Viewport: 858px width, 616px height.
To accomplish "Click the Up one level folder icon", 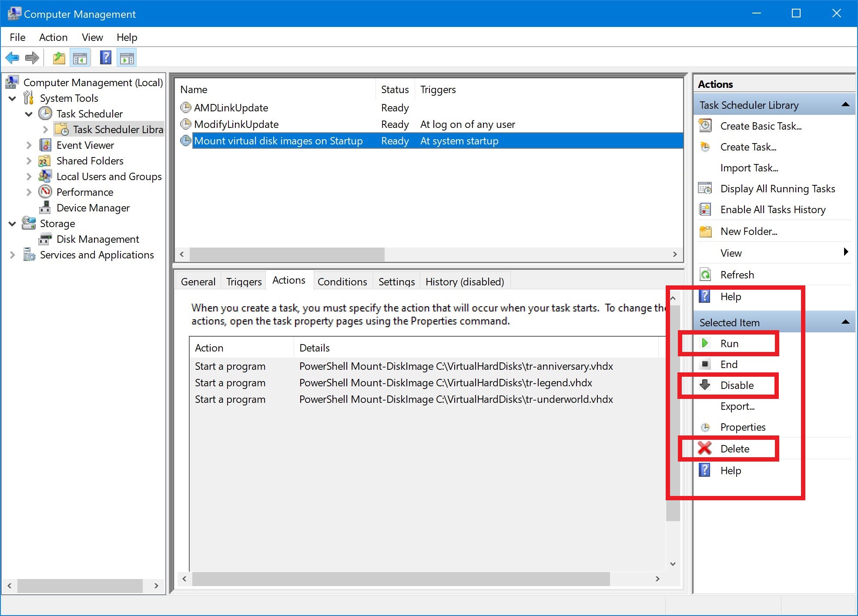I will [59, 58].
